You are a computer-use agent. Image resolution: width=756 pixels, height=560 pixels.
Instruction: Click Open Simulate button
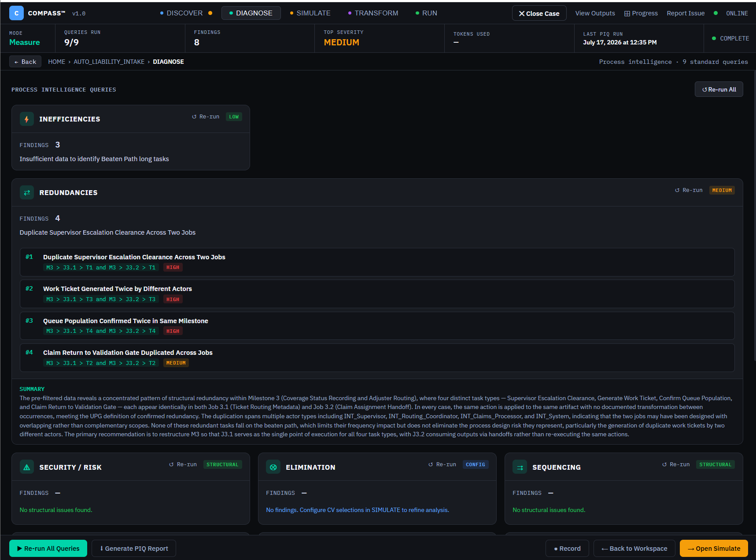click(714, 548)
